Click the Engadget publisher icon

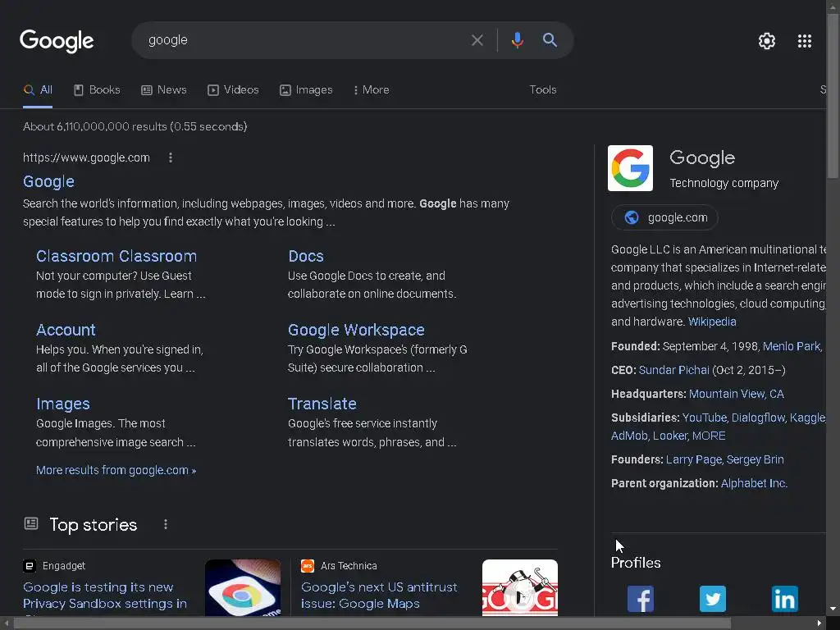click(30, 566)
